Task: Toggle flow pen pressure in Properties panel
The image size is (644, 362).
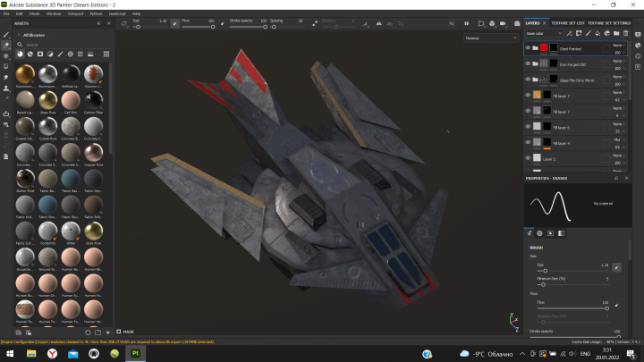Action: [616, 305]
